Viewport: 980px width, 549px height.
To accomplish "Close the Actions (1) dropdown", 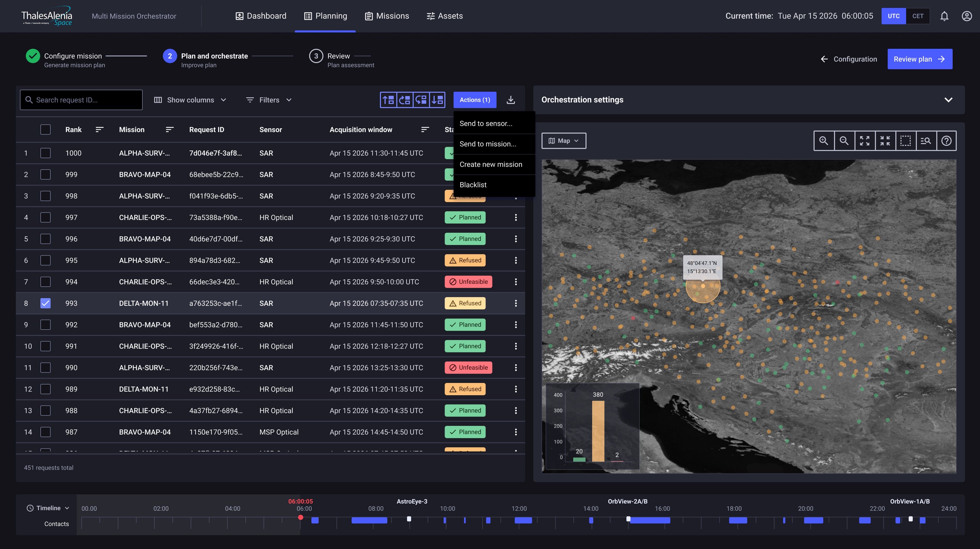I will click(x=475, y=100).
